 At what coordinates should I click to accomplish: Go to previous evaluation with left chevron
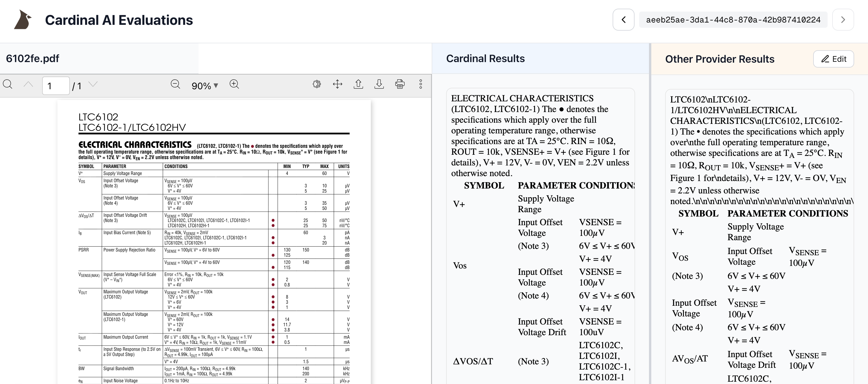pos(623,20)
